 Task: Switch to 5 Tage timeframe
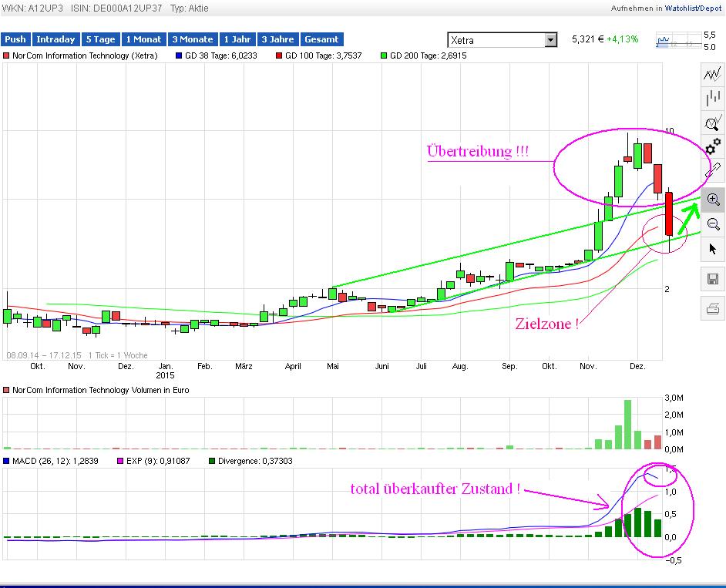(x=100, y=39)
